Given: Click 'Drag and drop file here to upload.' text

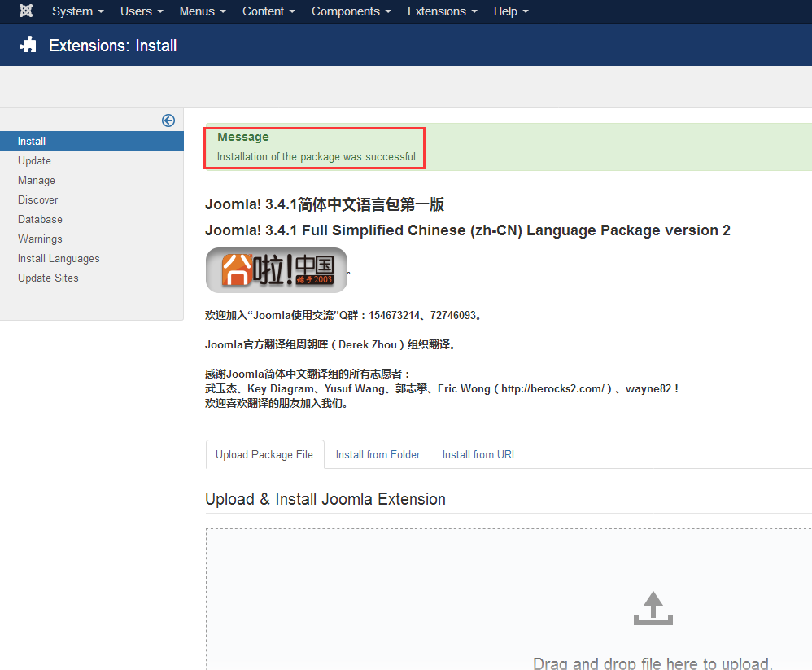Looking at the screenshot, I should point(653,663).
